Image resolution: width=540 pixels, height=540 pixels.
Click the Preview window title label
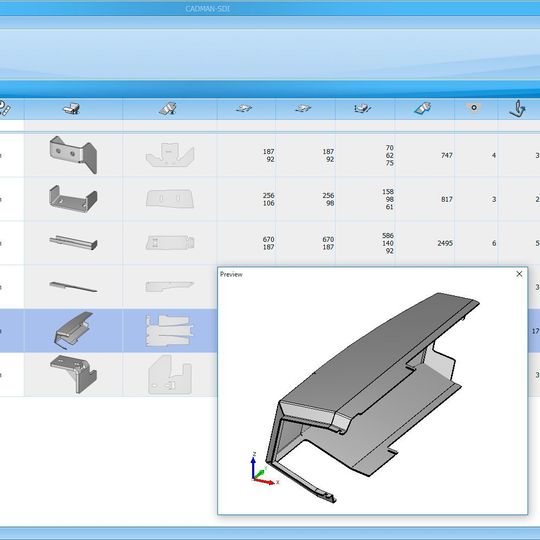[x=231, y=274]
